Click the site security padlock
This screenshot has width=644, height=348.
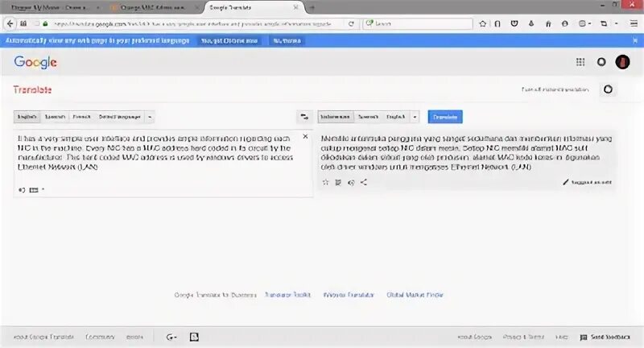[45, 24]
